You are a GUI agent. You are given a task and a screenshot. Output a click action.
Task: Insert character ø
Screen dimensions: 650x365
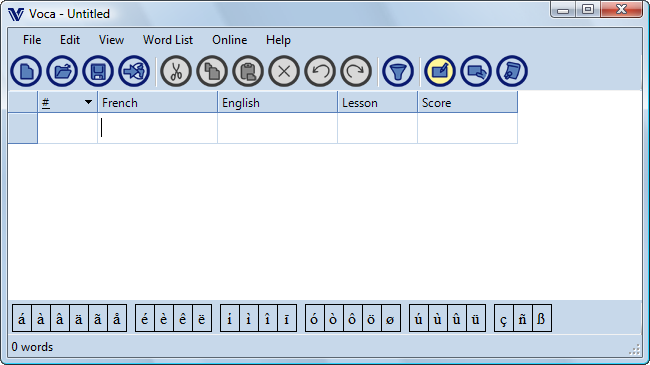tap(391, 319)
